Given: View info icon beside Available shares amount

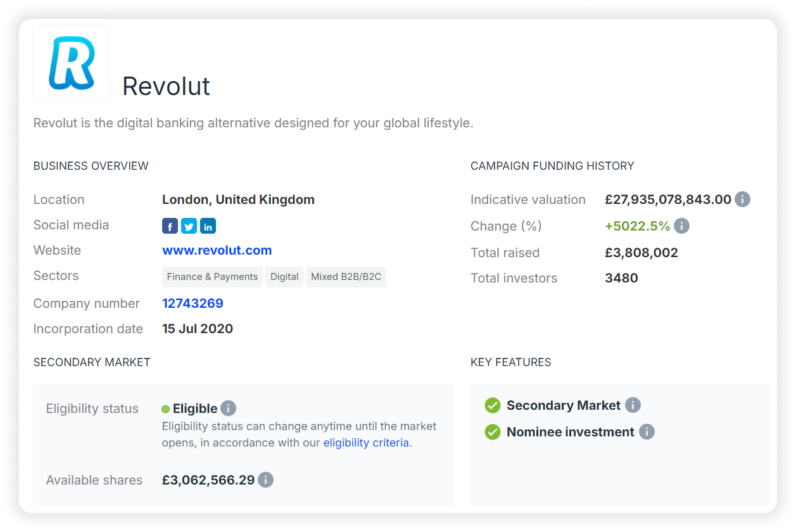Looking at the screenshot, I should pyautogui.click(x=266, y=479).
